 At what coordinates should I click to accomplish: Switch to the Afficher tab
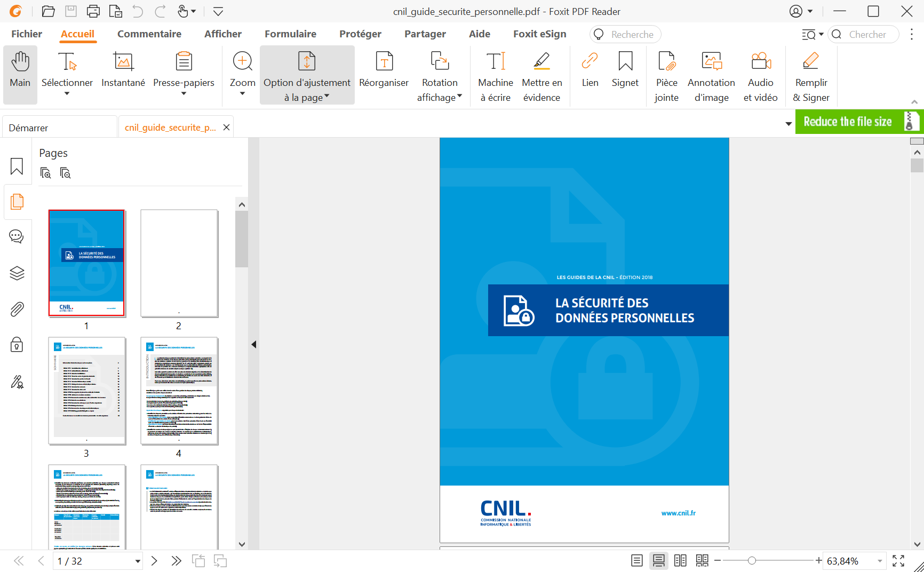point(223,34)
